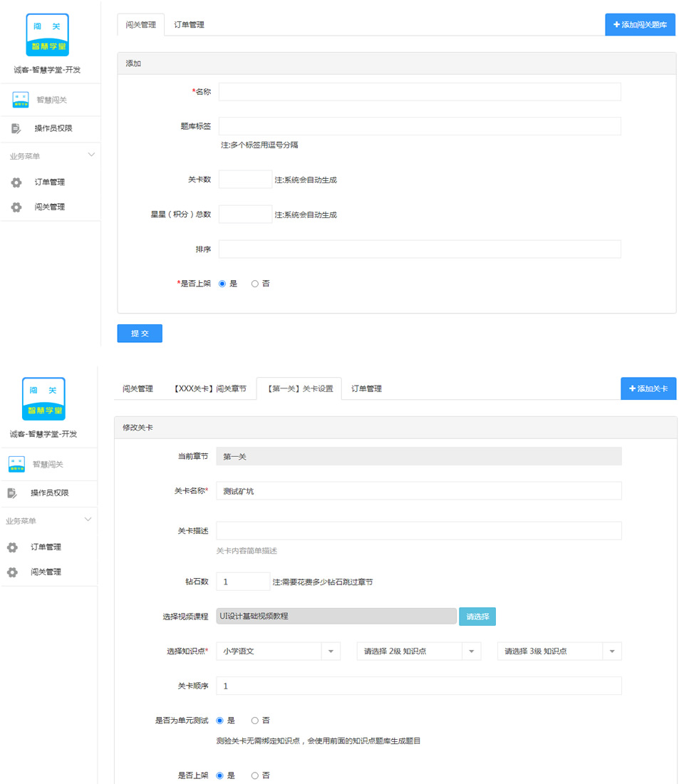Screen dimensions: 684x784
Task: Click 请选择 button for video course
Action: coord(477,617)
